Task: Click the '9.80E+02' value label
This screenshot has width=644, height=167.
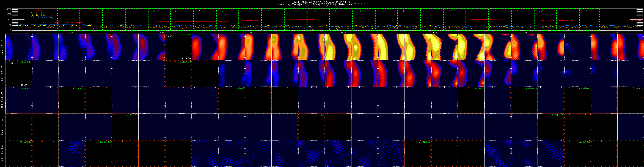Action: coord(26,62)
